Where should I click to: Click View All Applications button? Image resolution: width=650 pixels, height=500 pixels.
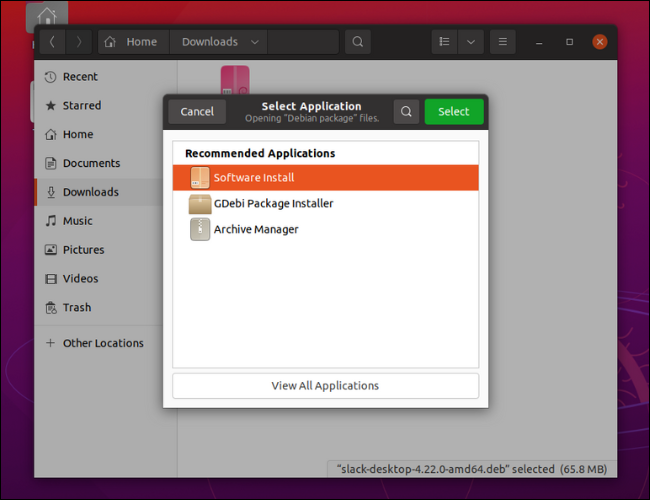pyautogui.click(x=325, y=386)
